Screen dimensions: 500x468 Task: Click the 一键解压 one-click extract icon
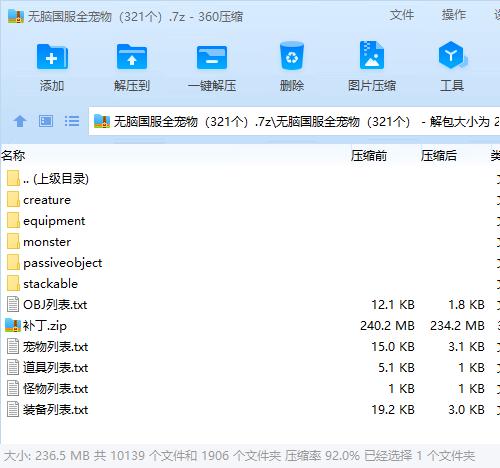click(212, 57)
